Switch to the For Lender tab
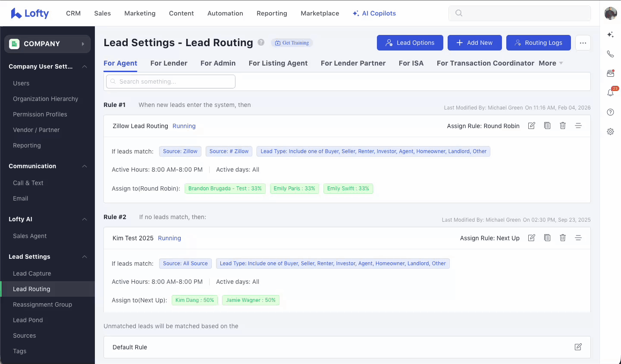The height and width of the screenshot is (364, 621). [x=169, y=63]
